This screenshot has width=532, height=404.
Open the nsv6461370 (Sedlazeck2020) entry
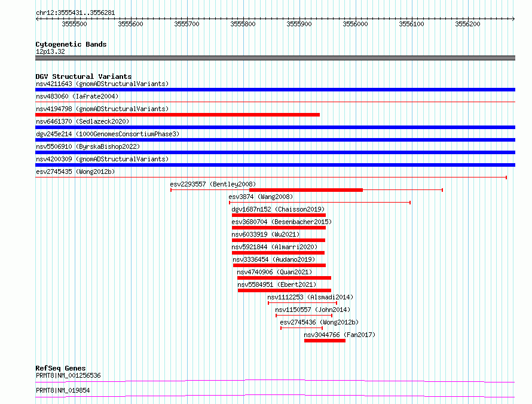pos(82,121)
